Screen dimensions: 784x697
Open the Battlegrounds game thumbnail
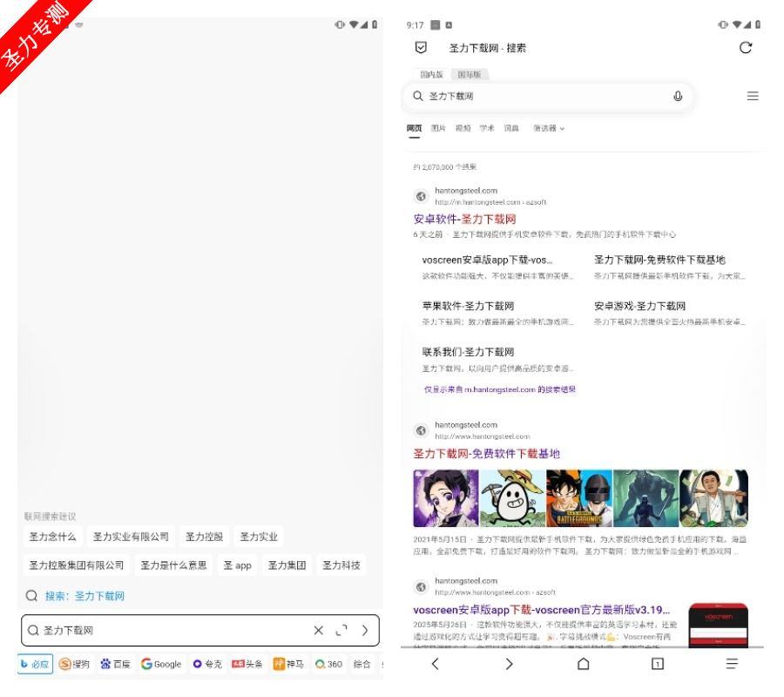579,498
